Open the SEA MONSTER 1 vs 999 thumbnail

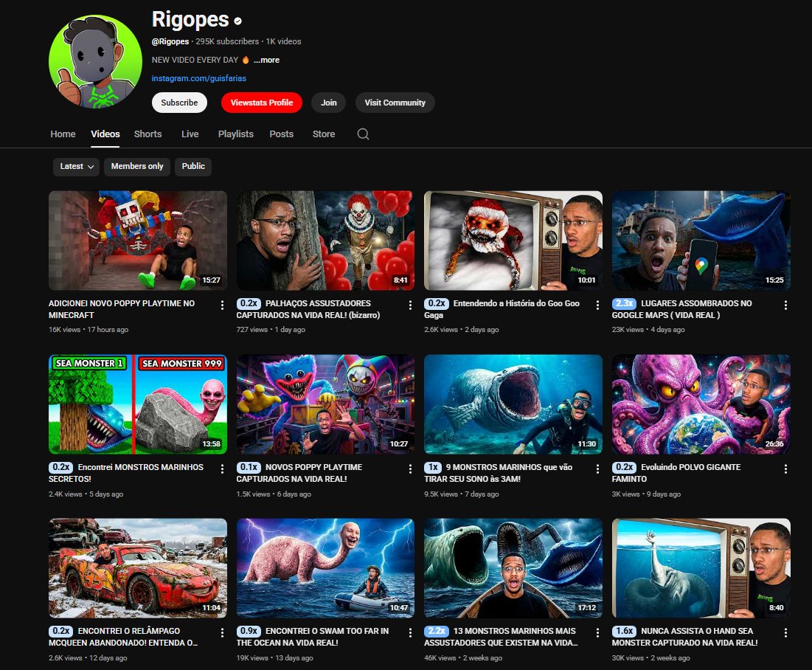[138, 404]
